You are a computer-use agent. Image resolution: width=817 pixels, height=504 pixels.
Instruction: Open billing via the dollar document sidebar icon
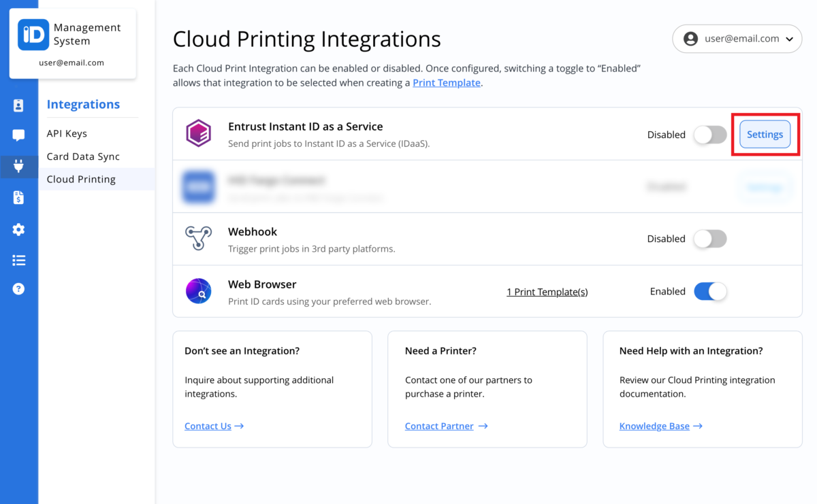pos(19,197)
